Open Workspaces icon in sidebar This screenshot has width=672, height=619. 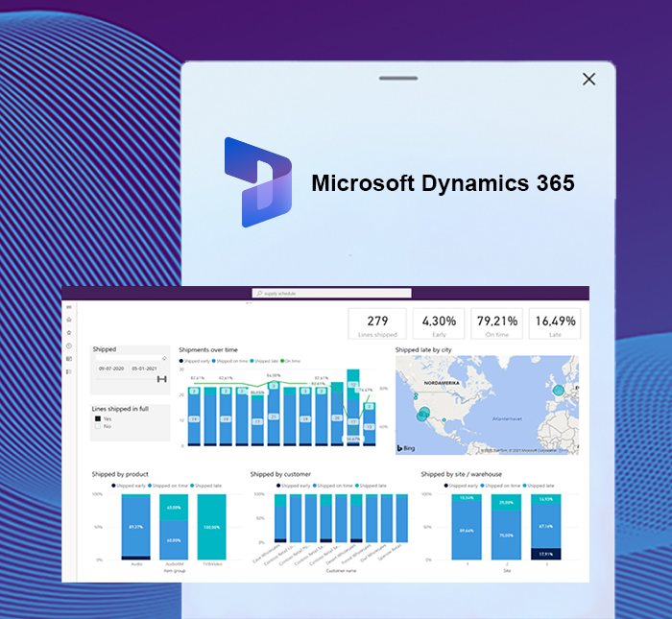click(69, 359)
